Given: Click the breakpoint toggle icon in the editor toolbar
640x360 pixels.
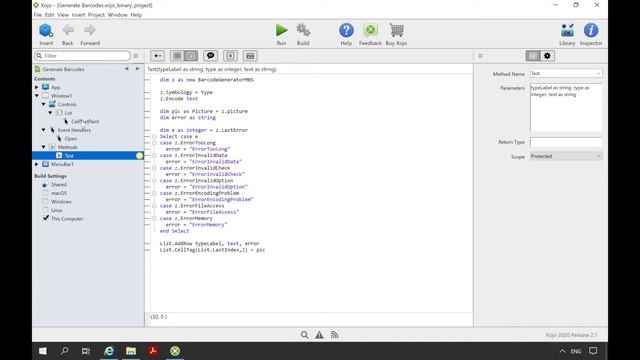Looking at the screenshot, I should pos(230,56).
